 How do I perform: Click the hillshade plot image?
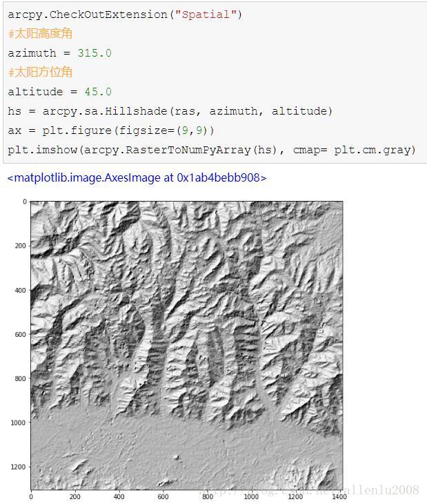(x=187, y=345)
